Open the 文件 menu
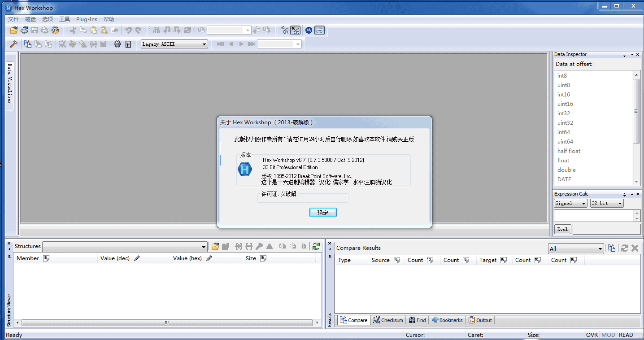 tap(13, 19)
